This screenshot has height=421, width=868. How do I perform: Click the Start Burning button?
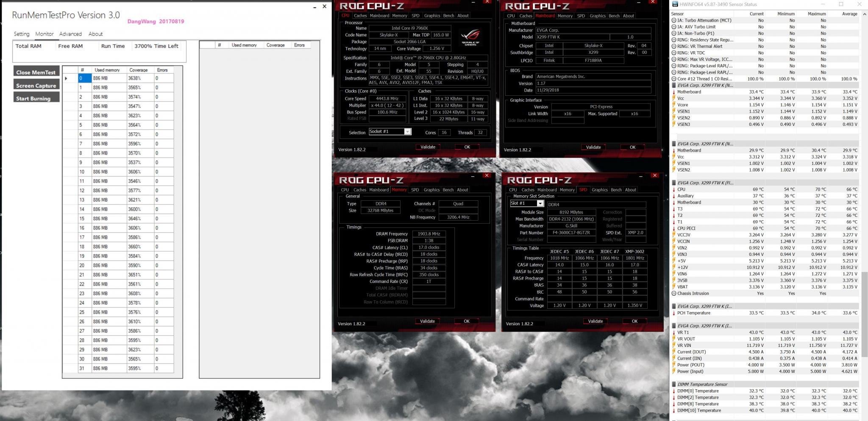(36, 98)
